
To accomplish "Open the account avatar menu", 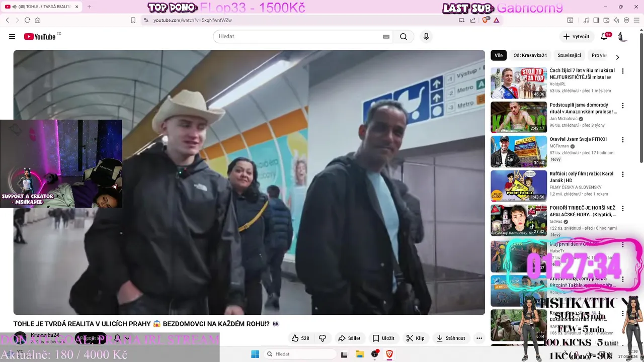I will 622,37.
